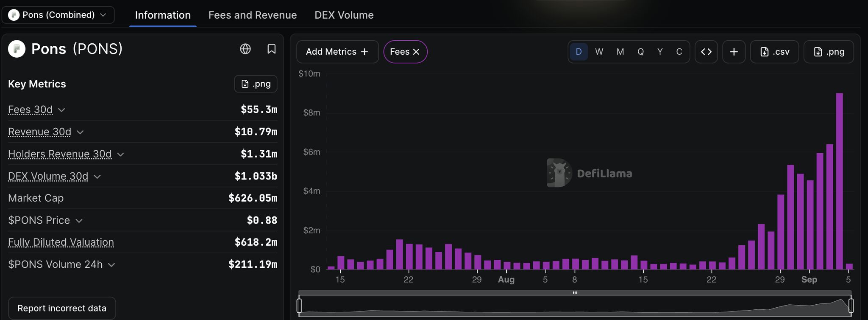The image size is (868, 320).
Task: Select Cumulative (C) chart mode
Action: [679, 52]
